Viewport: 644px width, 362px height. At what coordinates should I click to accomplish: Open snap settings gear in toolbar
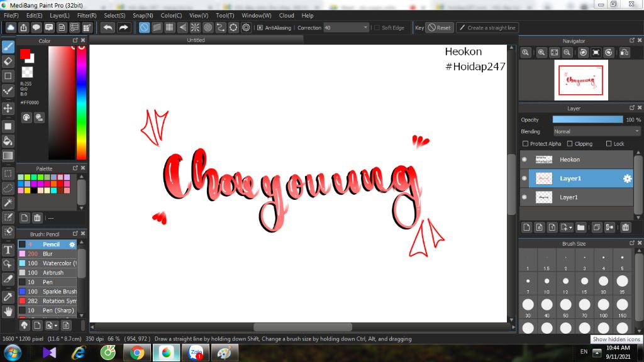[x=246, y=28]
